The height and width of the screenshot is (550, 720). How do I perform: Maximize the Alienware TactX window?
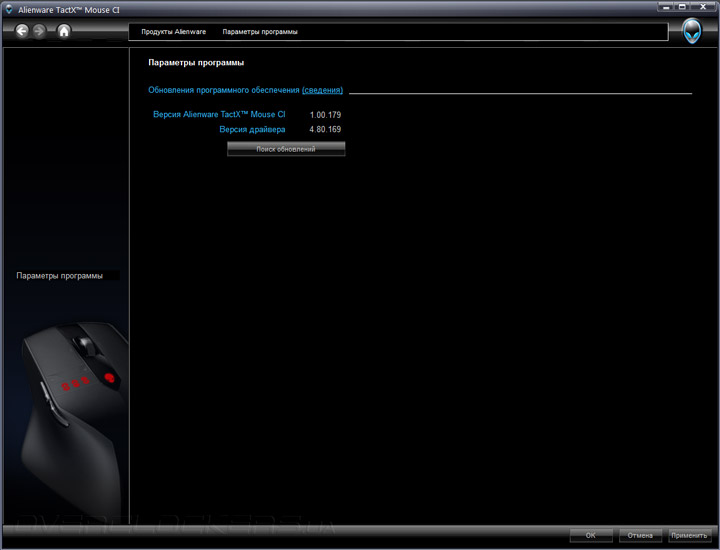tap(682, 7)
